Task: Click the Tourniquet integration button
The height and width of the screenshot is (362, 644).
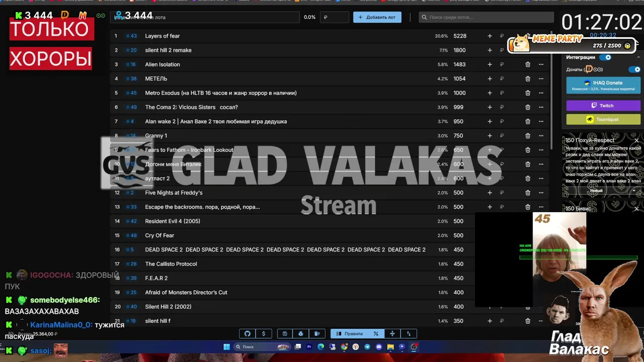Action: 603,120
